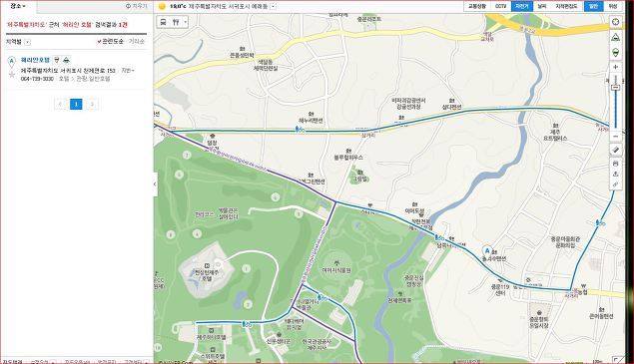The image size is (634, 364).
Task: Click the A marker on the map
Action: pos(487,251)
